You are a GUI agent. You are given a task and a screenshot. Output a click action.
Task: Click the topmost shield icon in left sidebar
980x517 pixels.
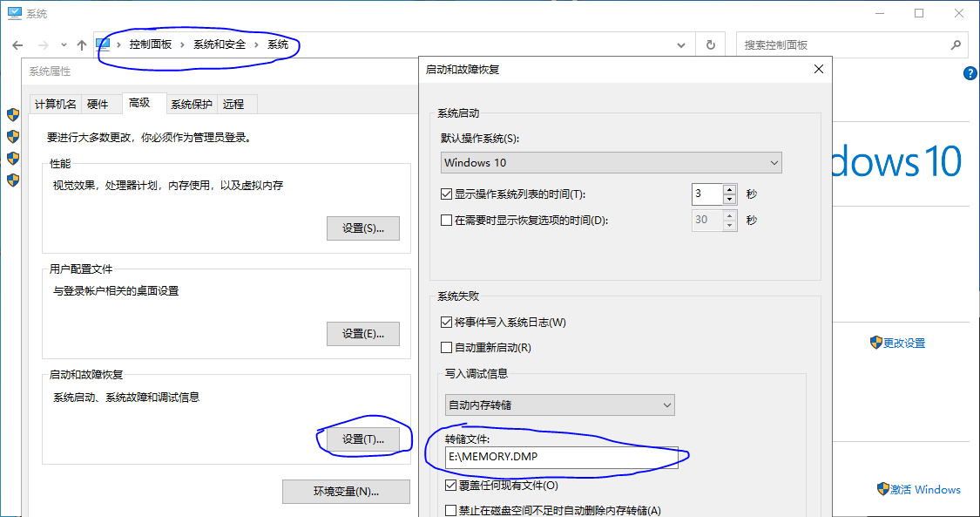(x=13, y=114)
